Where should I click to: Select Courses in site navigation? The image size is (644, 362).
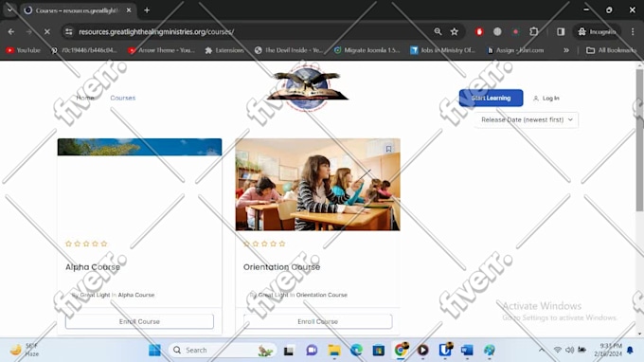[x=123, y=98]
